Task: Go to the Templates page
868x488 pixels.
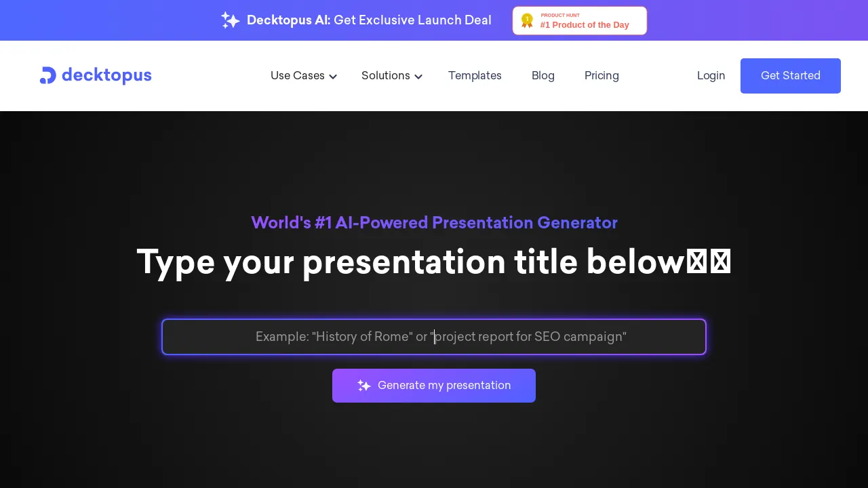Action: pyautogui.click(x=475, y=76)
